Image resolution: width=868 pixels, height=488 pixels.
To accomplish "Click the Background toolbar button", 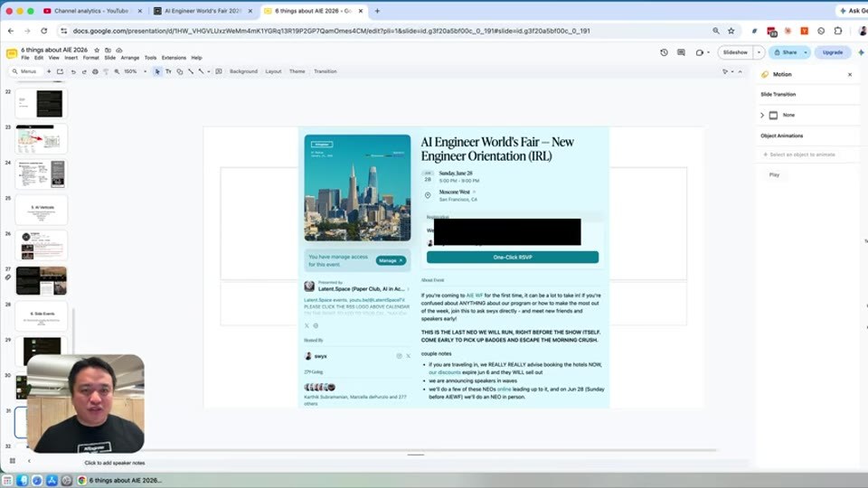I will pos(243,71).
